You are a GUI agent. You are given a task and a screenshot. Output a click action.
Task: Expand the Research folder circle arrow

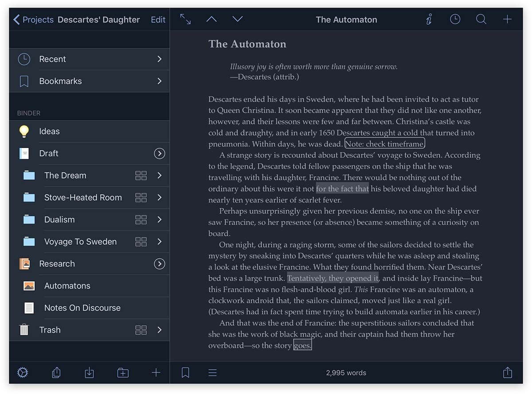pyautogui.click(x=159, y=264)
